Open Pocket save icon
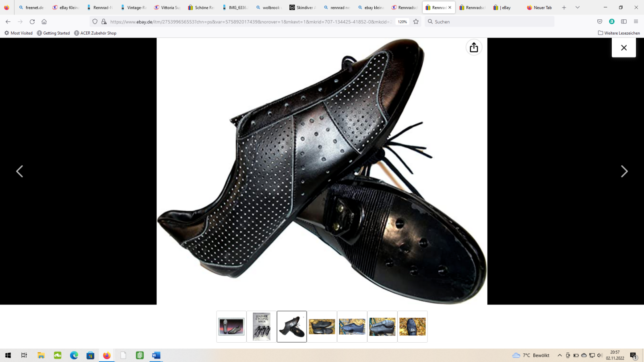The width and height of the screenshot is (644, 362). (600, 22)
